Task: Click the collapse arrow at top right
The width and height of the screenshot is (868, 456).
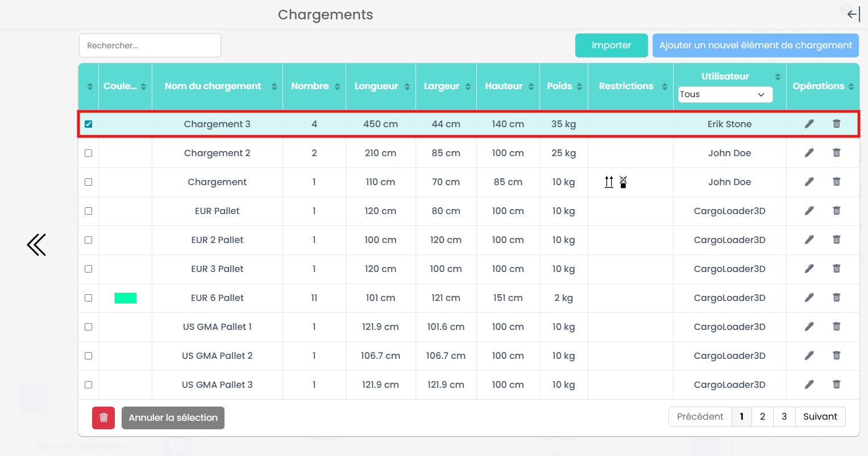Action: coord(853,14)
